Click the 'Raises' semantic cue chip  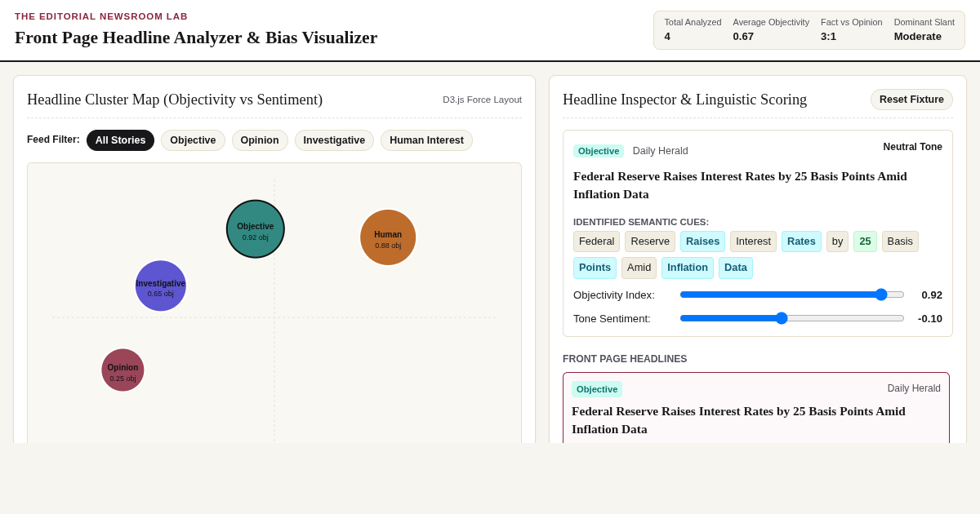pyautogui.click(x=702, y=241)
